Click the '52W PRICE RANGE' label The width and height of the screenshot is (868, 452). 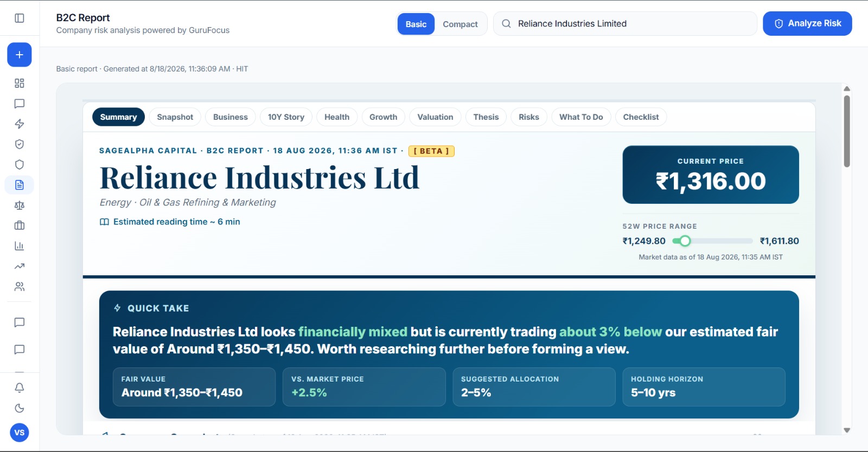point(660,227)
